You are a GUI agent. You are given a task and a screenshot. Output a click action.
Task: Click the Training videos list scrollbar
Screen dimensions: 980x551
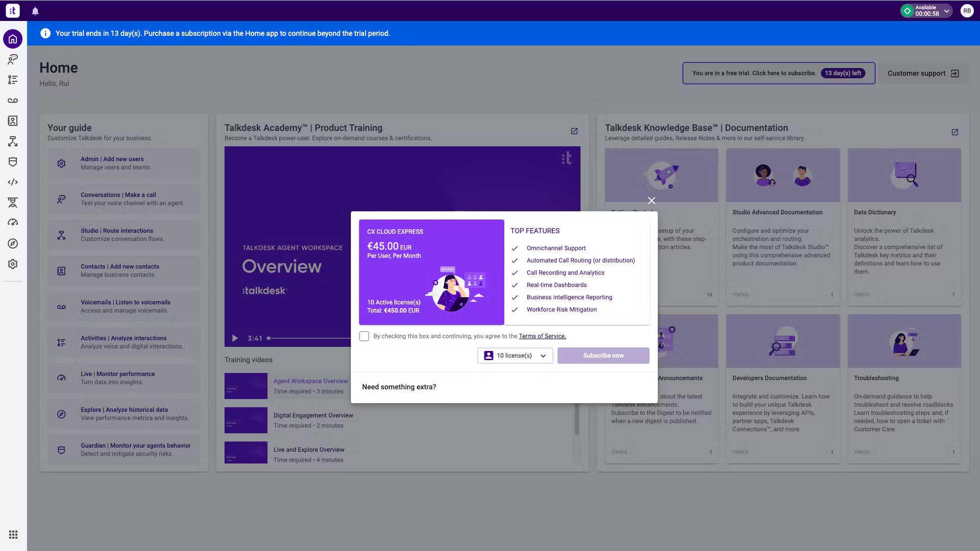576,420
